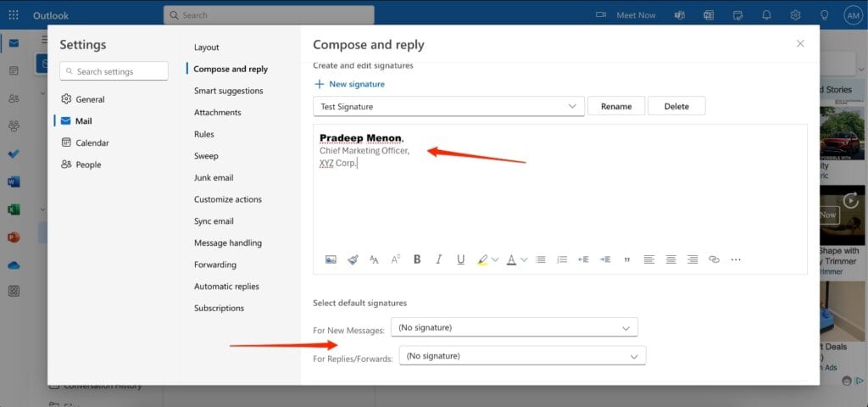This screenshot has height=407, width=868.
Task: Open AM account profile avatar
Action: pyautogui.click(x=853, y=15)
